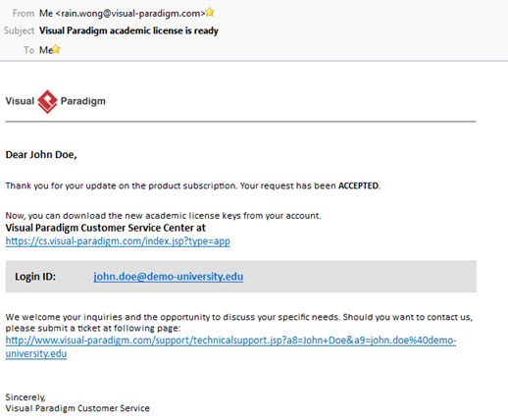Click the star icon next to recipient Me
This screenshot has height=420, width=508.
coord(56,49)
